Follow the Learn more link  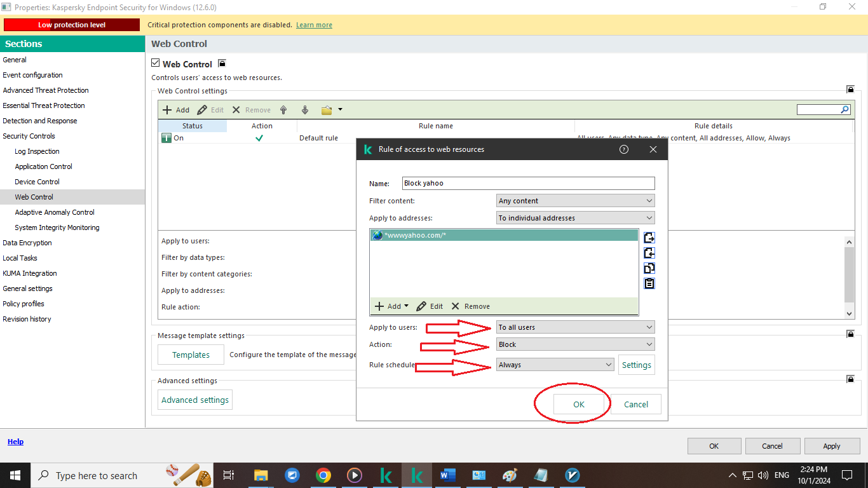coord(314,25)
